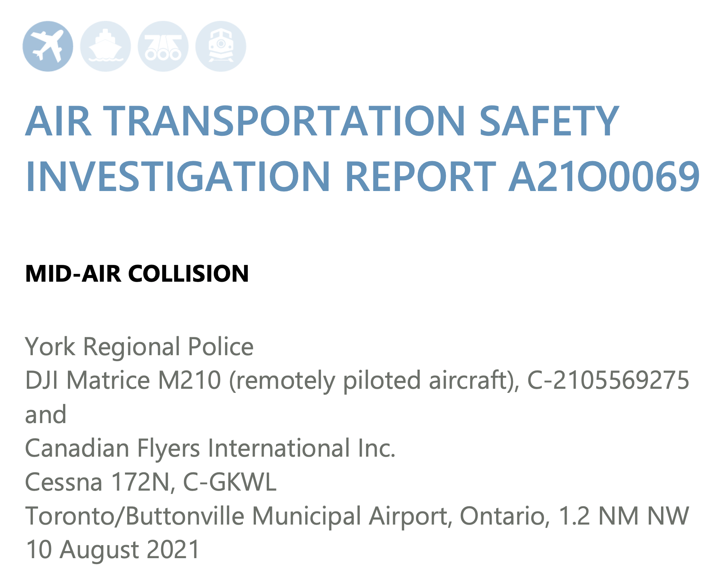Image resolution: width=720 pixels, height=588 pixels.
Task: Click the words "INVESTIGATION REPORT" in the title
Action: (260, 177)
